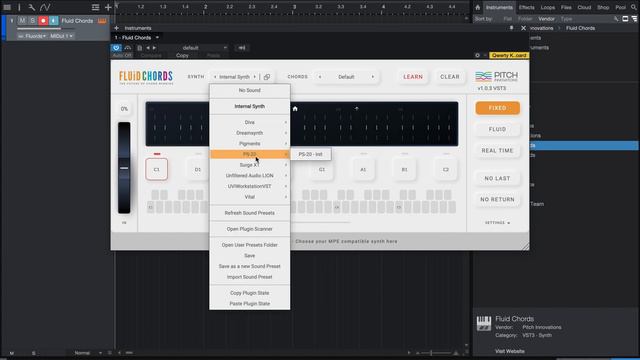Click the Fluid Chords logo
Image resolution: width=640 pixels, height=360 pixels.
146,77
